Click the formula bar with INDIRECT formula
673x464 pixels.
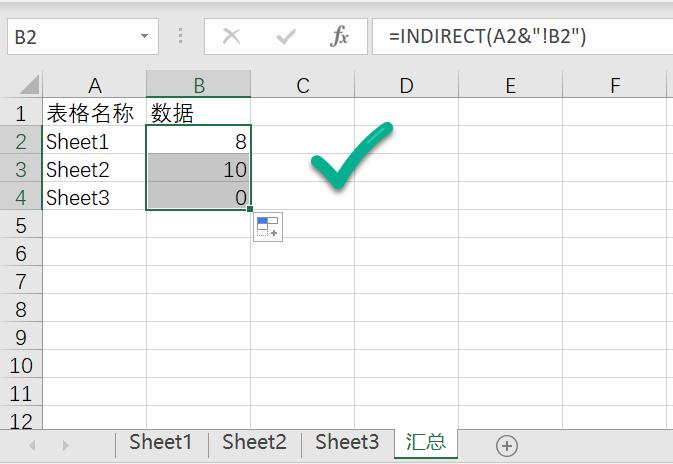(522, 36)
